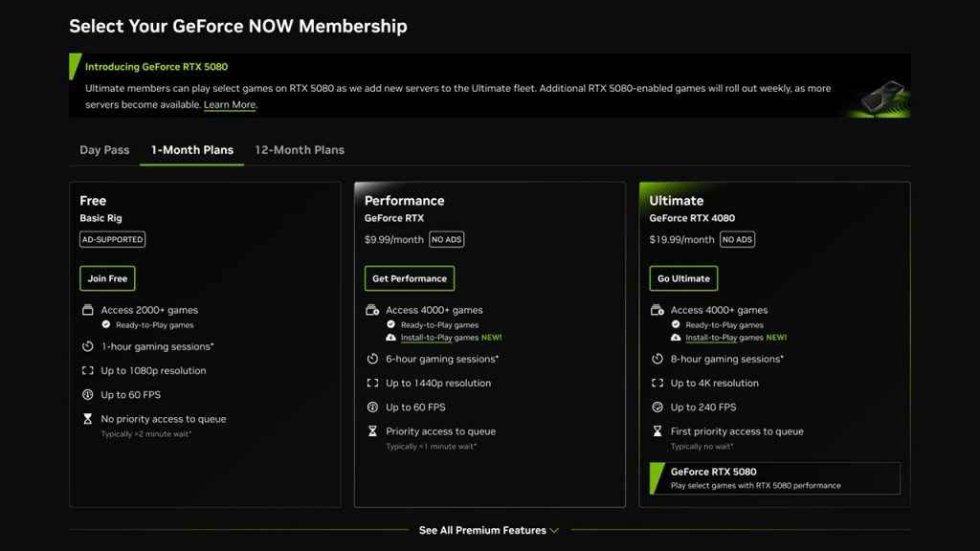The image size is (980, 551).
Task: Click the hourglass icon beside "First priority access to queue"
Action: point(656,430)
